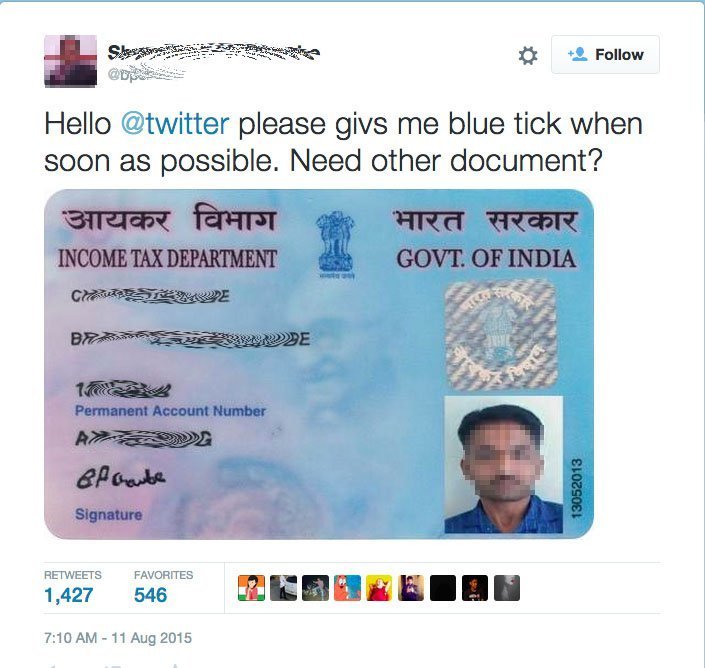This screenshot has width=705, height=668.
Task: Open the solid black avatar
Action: click(443, 588)
